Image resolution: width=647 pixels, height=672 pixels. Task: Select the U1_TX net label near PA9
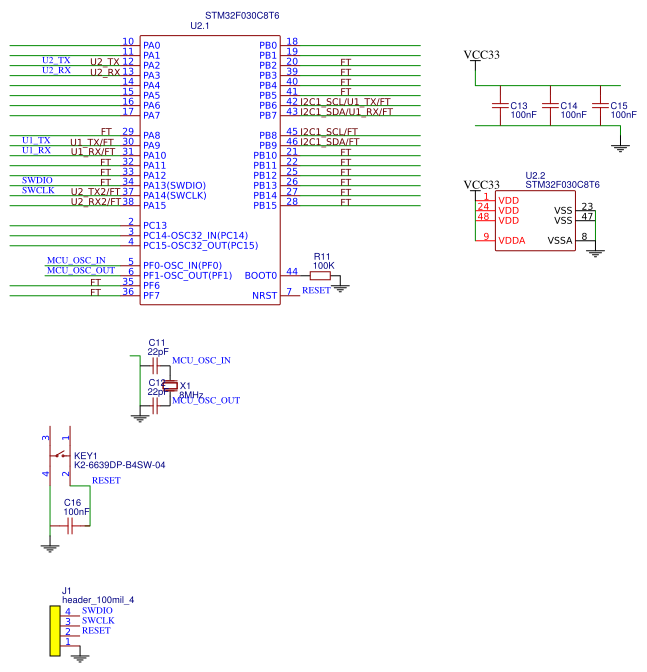click(36, 140)
